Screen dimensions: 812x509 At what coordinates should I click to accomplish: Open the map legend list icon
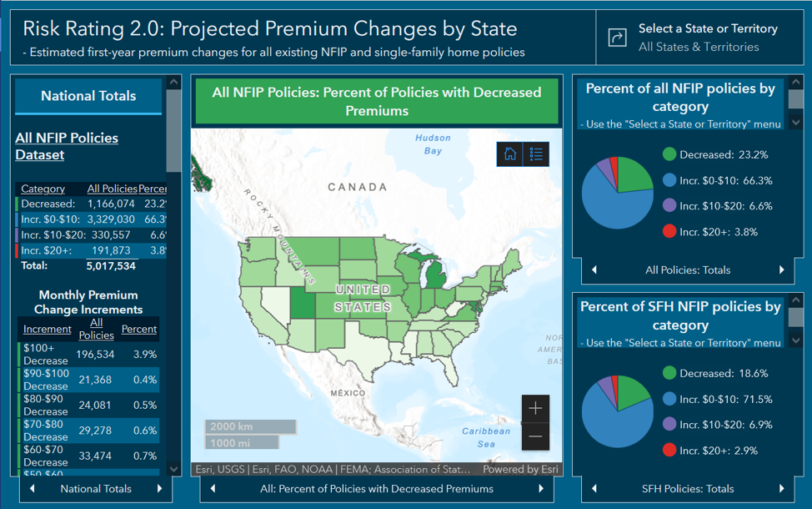pyautogui.click(x=536, y=154)
